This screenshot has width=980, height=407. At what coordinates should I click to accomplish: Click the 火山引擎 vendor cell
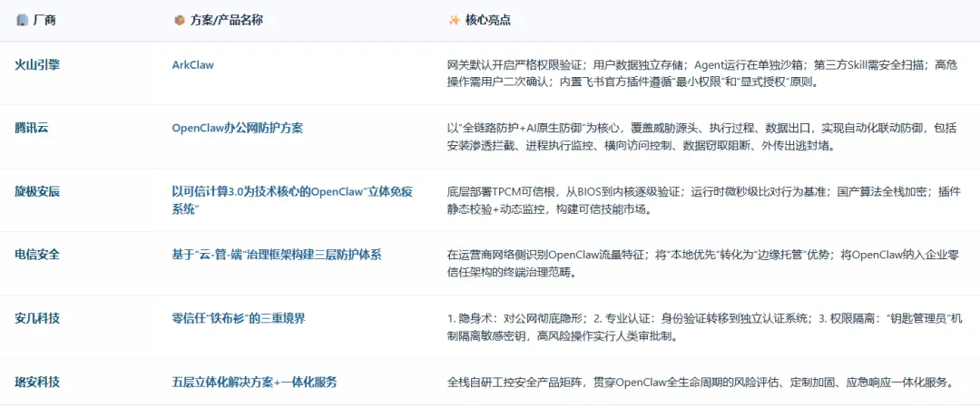click(37, 64)
